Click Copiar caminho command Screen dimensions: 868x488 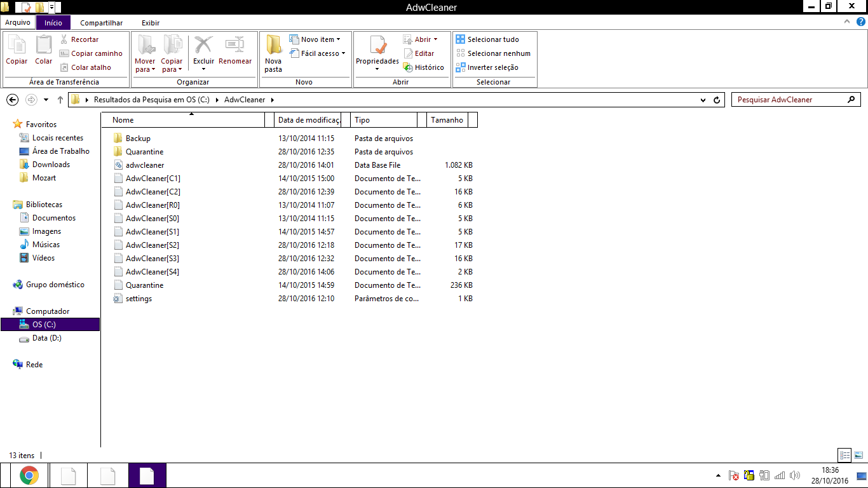[x=91, y=53]
